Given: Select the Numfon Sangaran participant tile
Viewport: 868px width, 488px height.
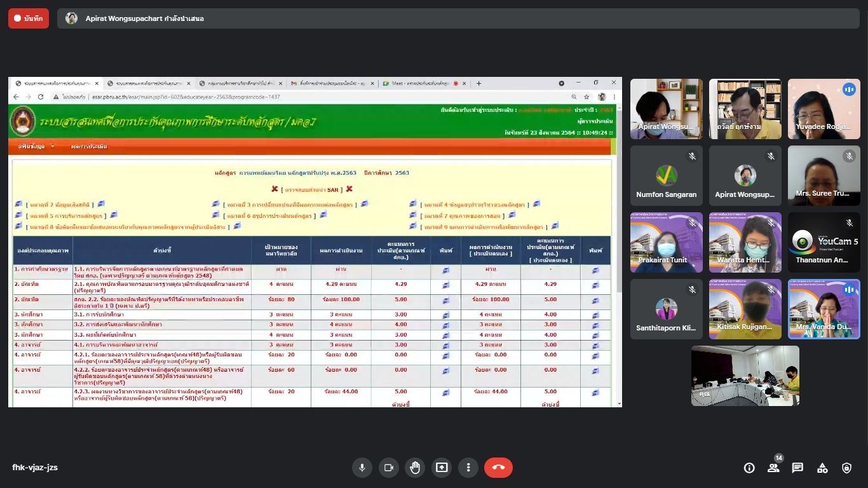Looking at the screenshot, I should tap(666, 176).
